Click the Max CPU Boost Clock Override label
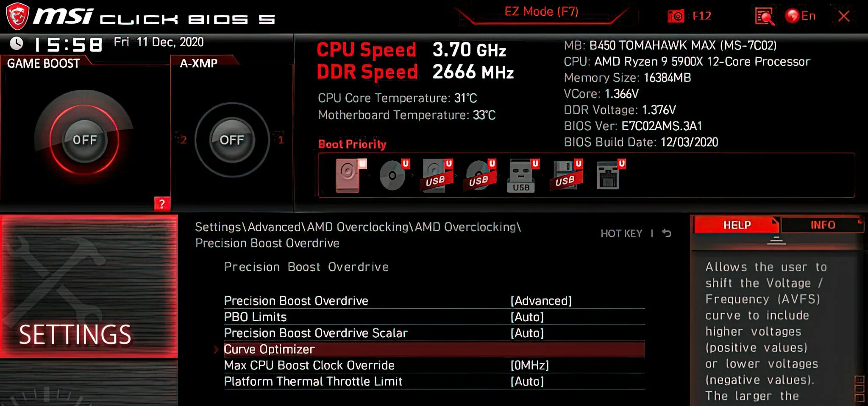The height and width of the screenshot is (406, 868). click(x=309, y=365)
